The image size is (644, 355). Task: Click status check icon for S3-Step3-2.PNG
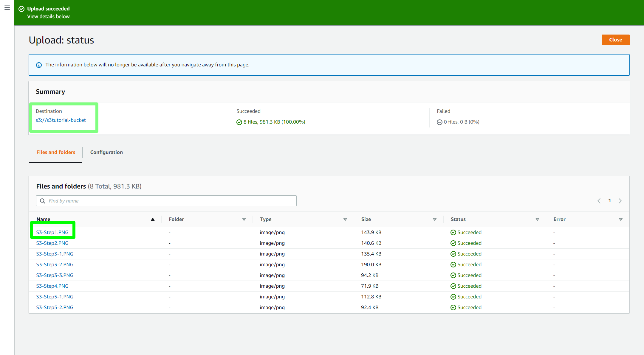(453, 264)
